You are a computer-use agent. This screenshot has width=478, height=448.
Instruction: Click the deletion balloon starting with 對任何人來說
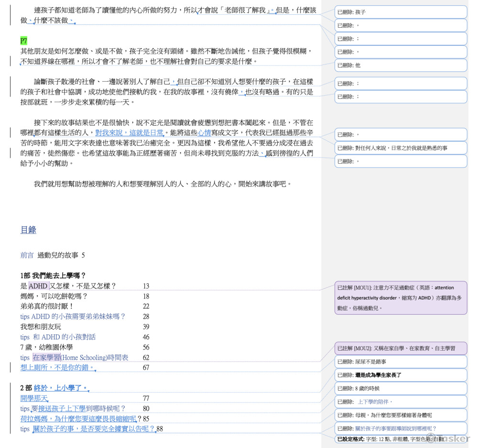pyautogui.click(x=401, y=148)
